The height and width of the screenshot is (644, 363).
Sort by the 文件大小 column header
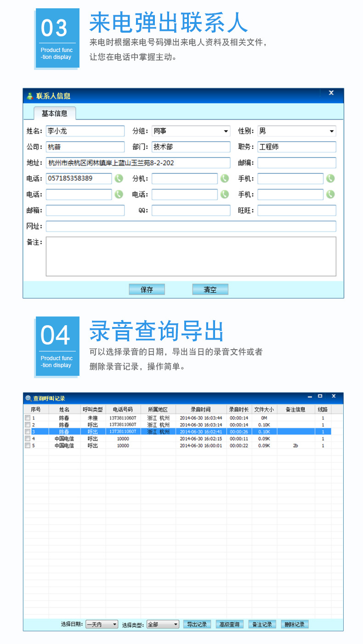[264, 409]
